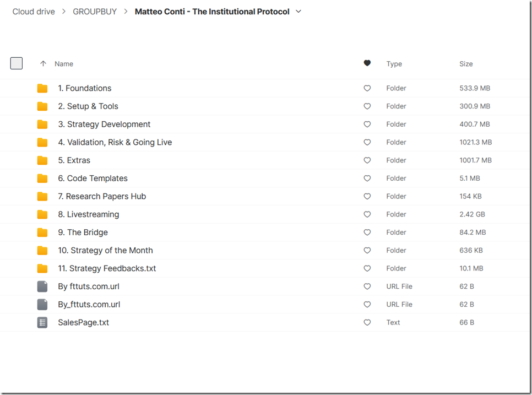Open the SalesPage.txt file name

click(x=84, y=322)
